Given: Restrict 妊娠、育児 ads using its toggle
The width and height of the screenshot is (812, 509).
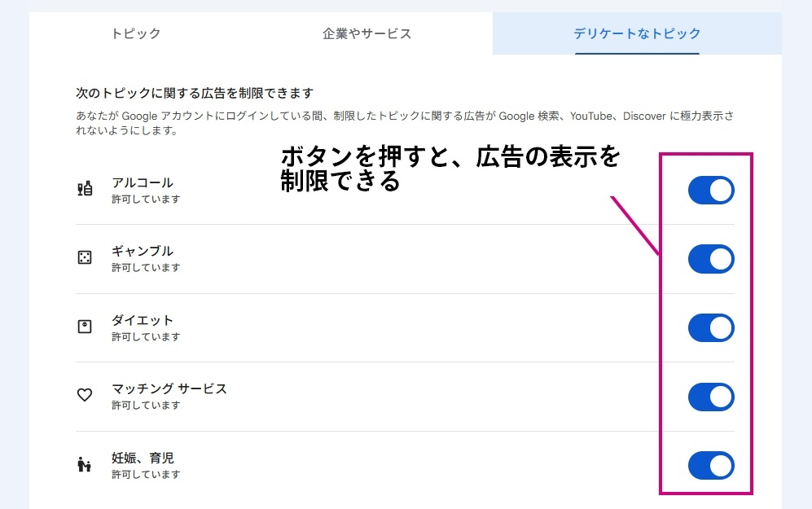Looking at the screenshot, I should tap(710, 466).
